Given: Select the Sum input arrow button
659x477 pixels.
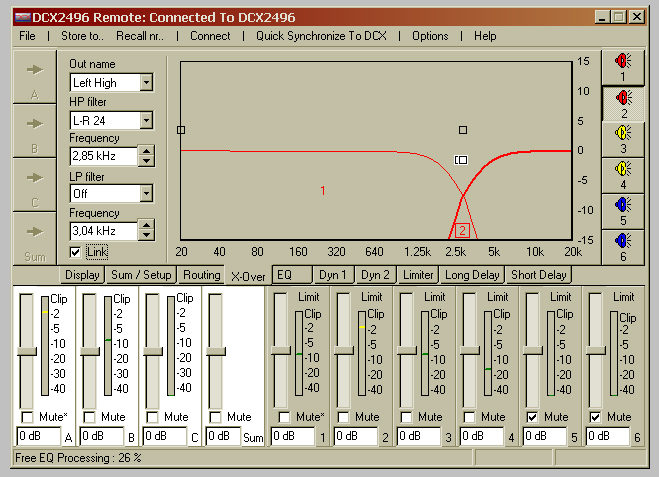Looking at the screenshot, I should coord(34,239).
